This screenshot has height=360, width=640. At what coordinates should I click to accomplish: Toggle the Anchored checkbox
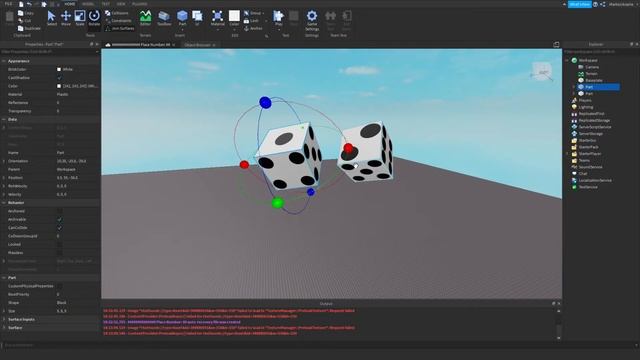pyautogui.click(x=60, y=211)
